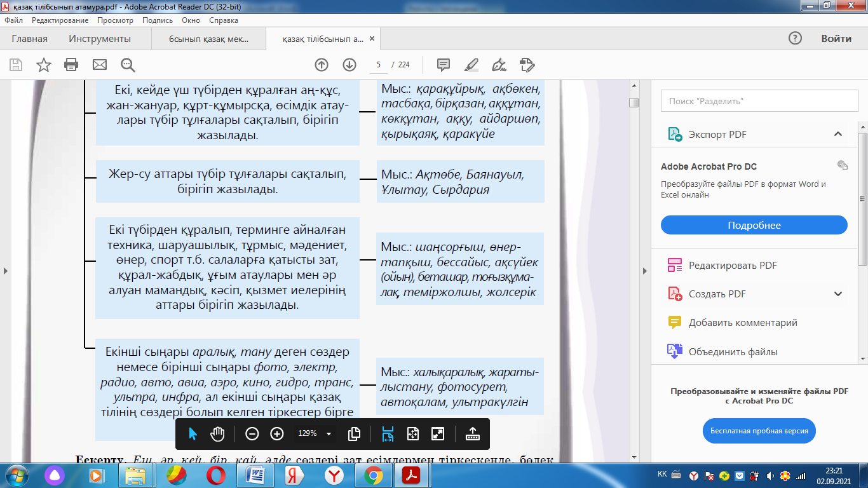Image resolution: width=868 pixels, height=488 pixels.
Task: Open Microsoft Word from the taskbar
Action: click(254, 475)
